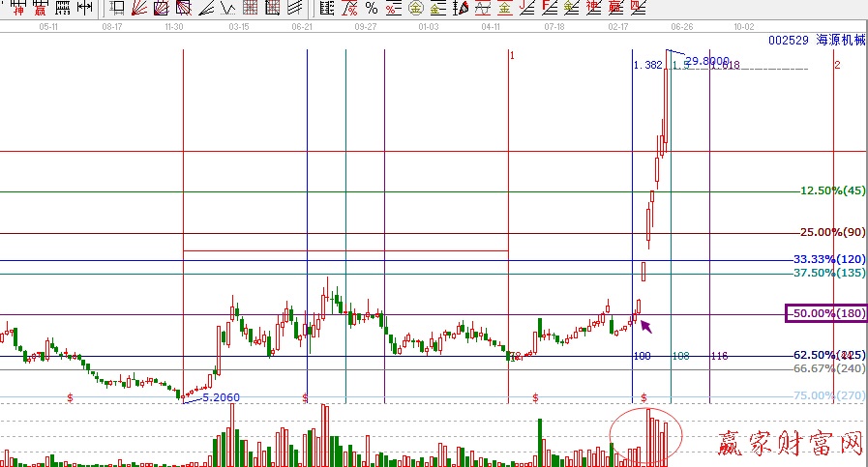Viewport: 868px width, 467px height.
Task: Click the stock code 002529 label
Action: tap(787, 42)
